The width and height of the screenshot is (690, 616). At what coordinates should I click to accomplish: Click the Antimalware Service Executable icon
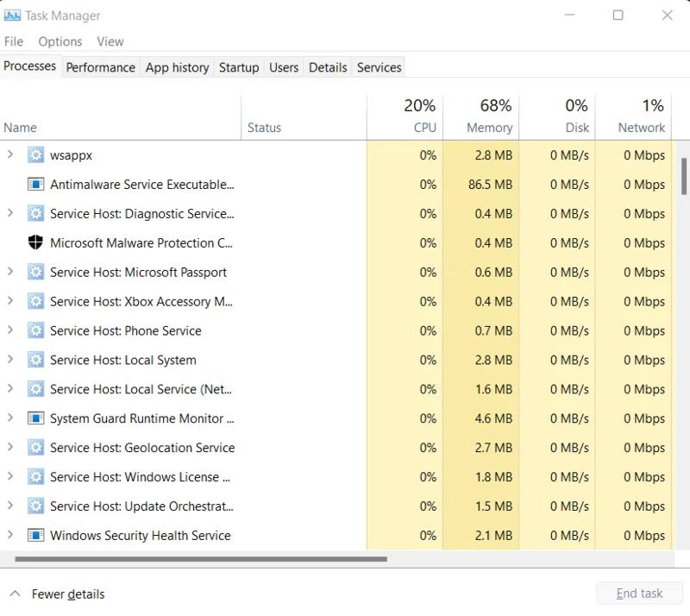point(35,184)
